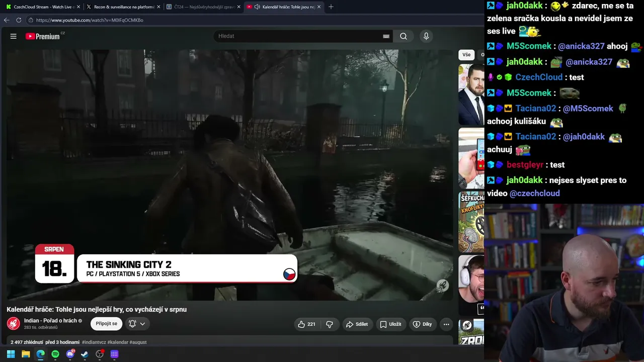Open Spotify from the taskbar
Image resolution: width=644 pixels, height=362 pixels.
[55, 354]
